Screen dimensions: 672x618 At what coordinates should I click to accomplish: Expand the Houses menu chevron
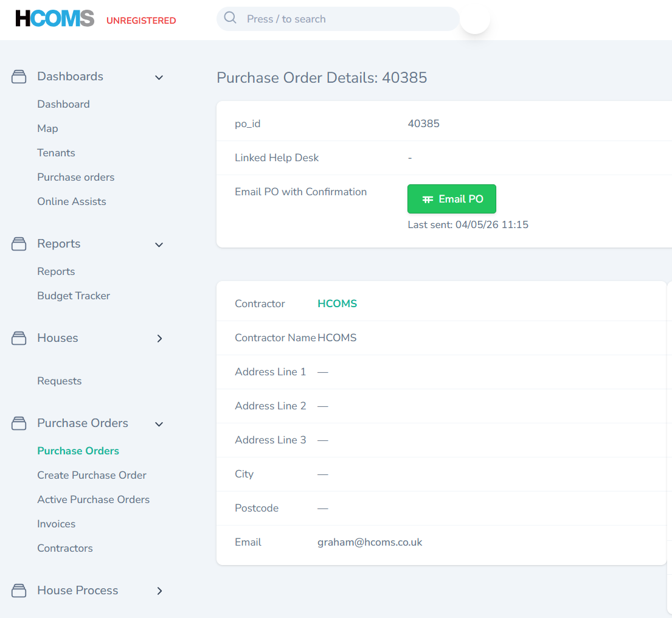coord(159,339)
